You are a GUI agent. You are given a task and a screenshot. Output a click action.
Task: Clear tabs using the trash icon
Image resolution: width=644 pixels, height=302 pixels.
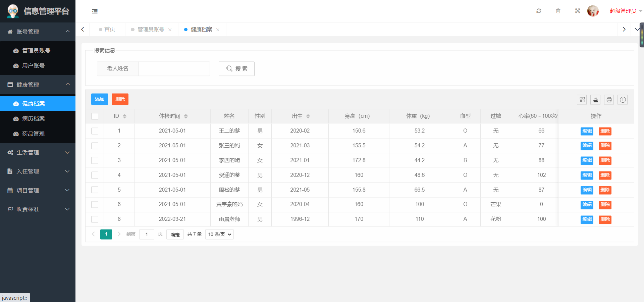pos(558,11)
